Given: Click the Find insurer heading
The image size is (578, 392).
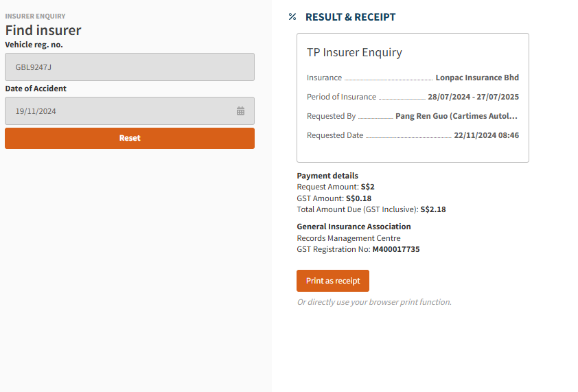Looking at the screenshot, I should click(x=43, y=30).
